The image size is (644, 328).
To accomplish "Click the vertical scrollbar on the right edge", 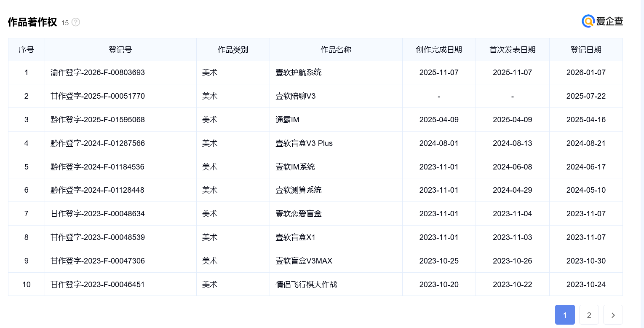I will click(x=642, y=164).
